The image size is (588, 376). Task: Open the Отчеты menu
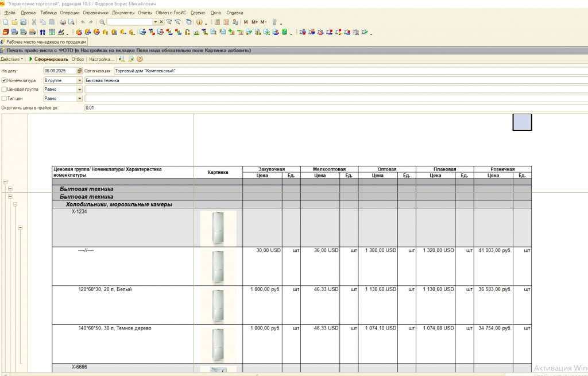pyautogui.click(x=145, y=13)
